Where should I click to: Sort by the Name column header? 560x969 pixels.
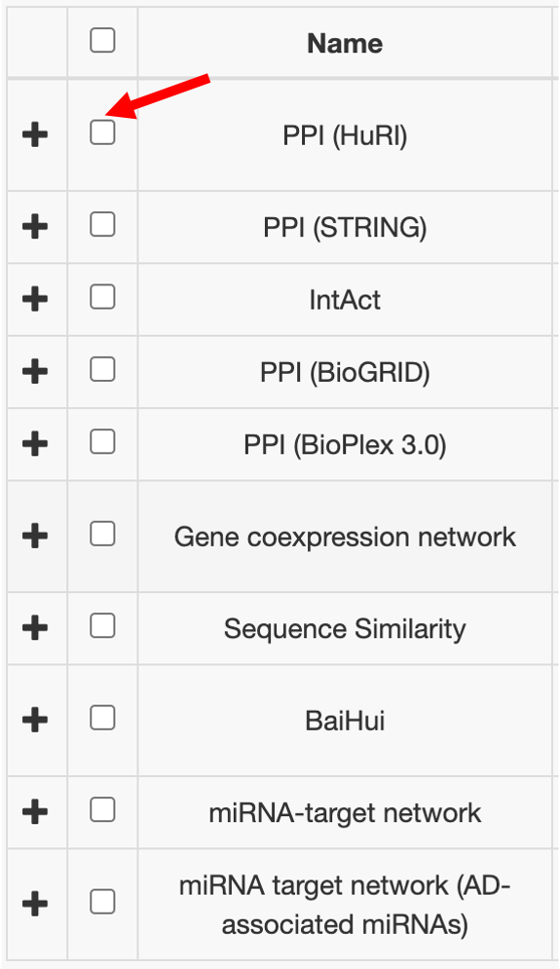coord(345,43)
